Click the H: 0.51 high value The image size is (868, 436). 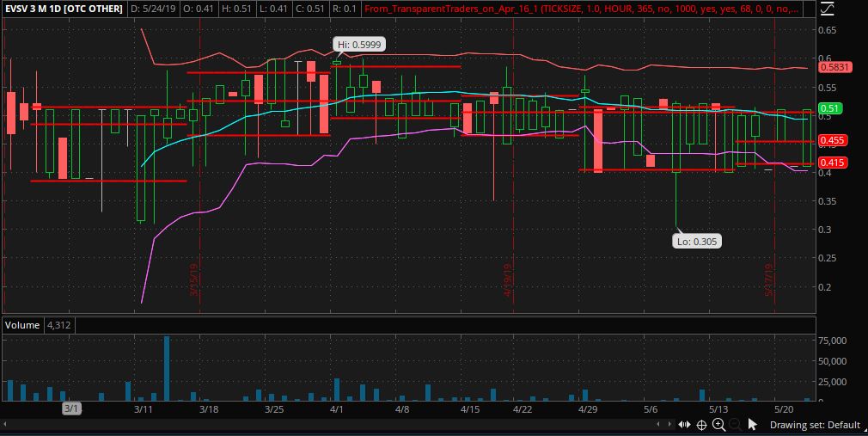[236, 9]
